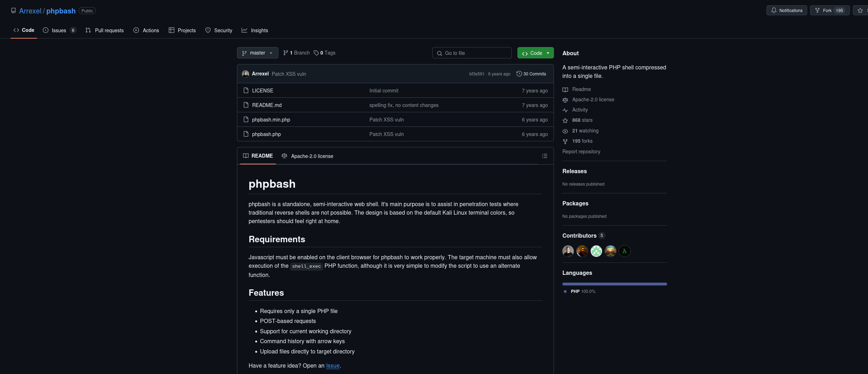Screen dimensions: 868x374
Task: Open the Security tab
Action: [219, 30]
